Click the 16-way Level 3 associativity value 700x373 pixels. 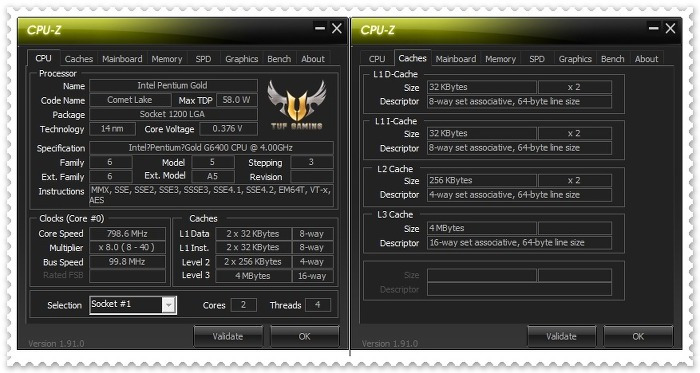coord(312,276)
